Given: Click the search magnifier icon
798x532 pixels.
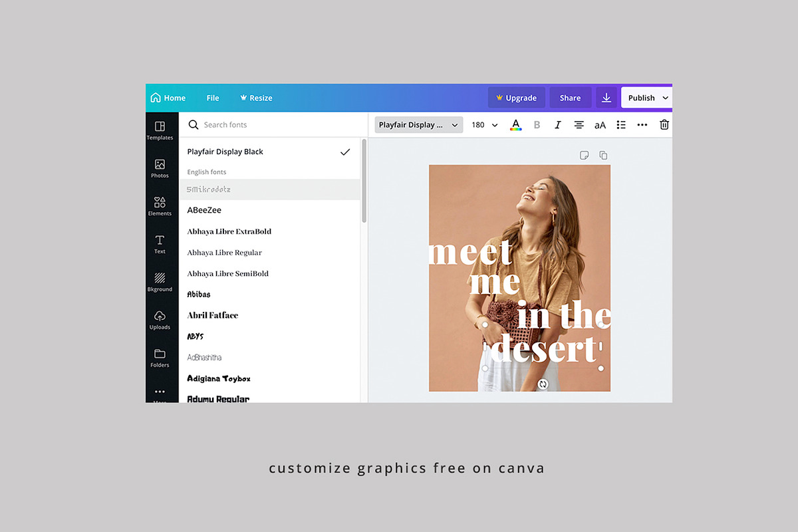Looking at the screenshot, I should 194,124.
